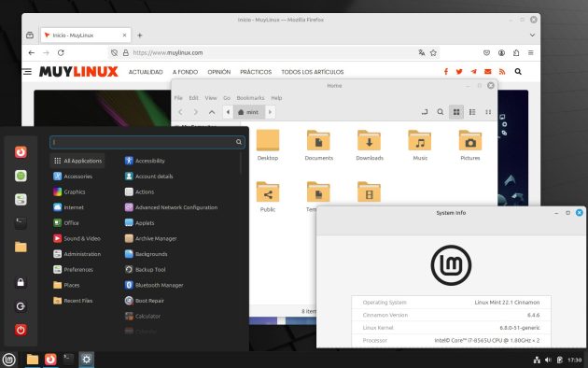
Task: Select the Inicio - MuyLinux tab
Action: coord(86,35)
